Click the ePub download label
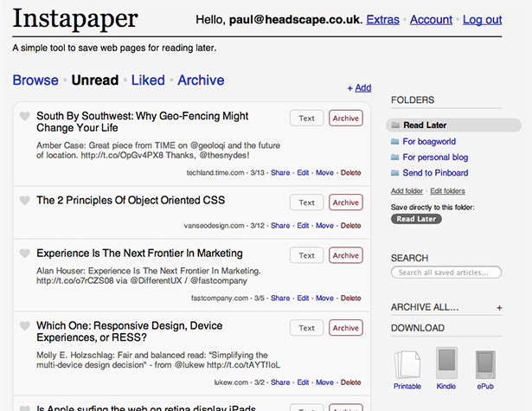Viewport: 532px width, 411px height. (x=485, y=386)
